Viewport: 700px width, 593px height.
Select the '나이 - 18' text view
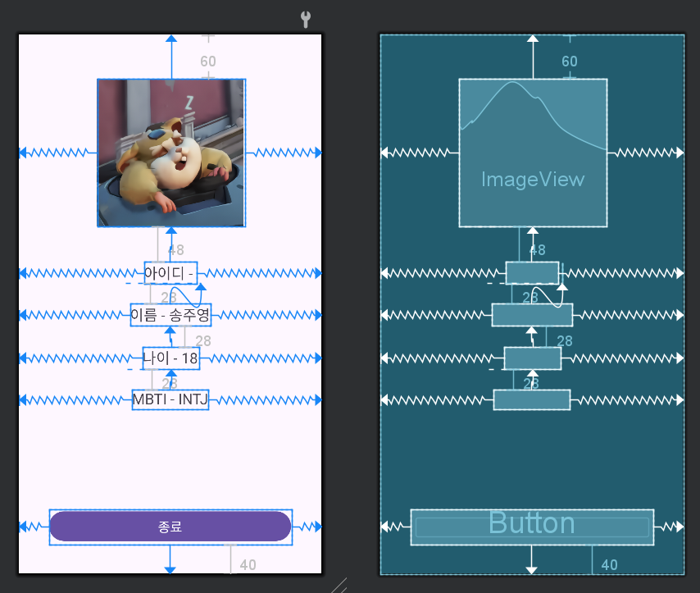171,358
